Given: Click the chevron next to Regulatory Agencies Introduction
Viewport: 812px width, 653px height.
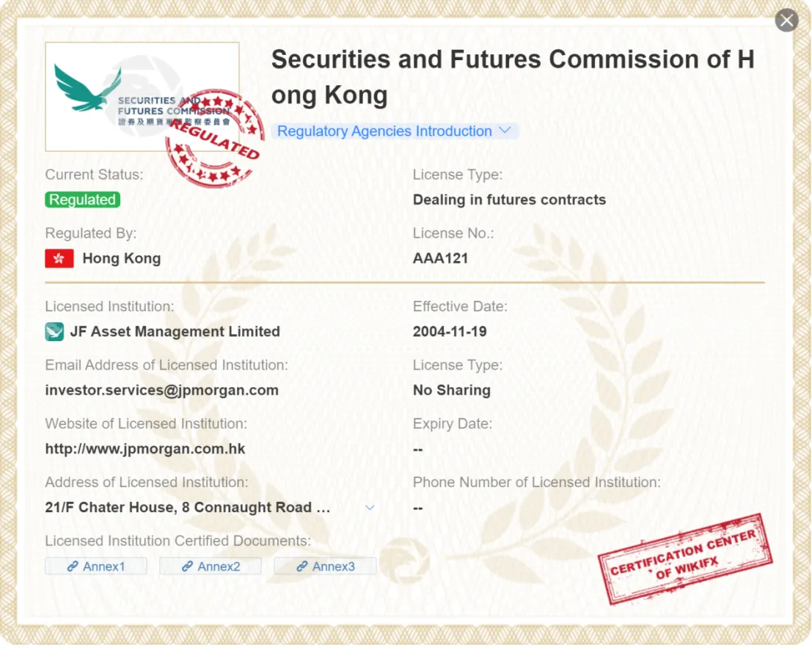Looking at the screenshot, I should (505, 131).
